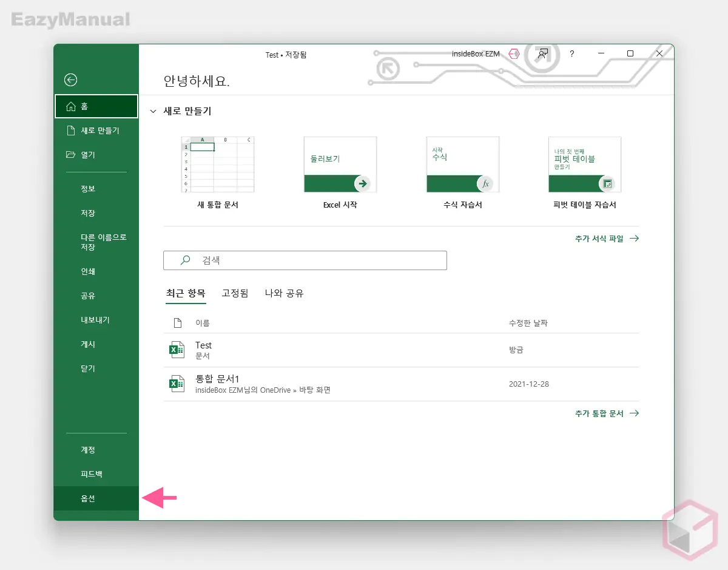
Task: Open 옵션 in the sidebar
Action: (x=96, y=498)
